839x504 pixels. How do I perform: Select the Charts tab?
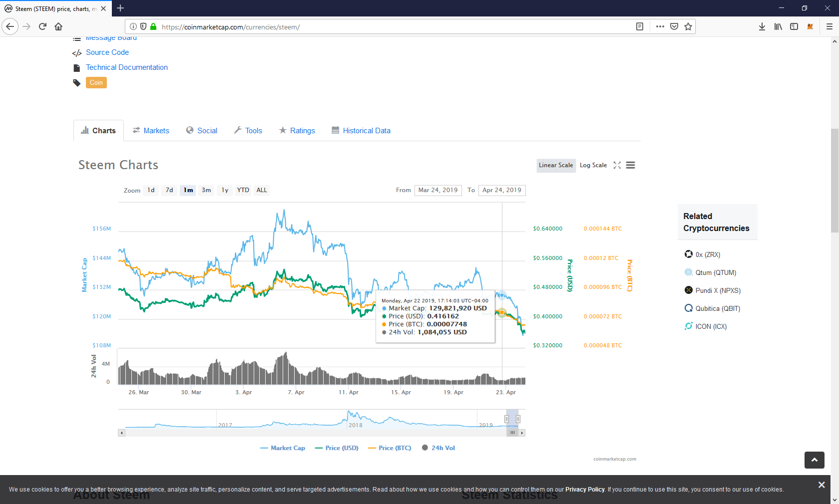point(98,131)
